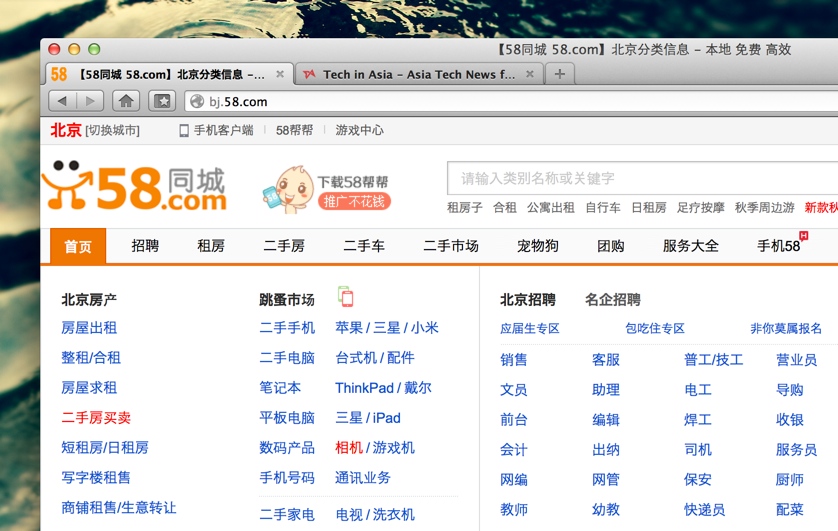The height and width of the screenshot is (531, 838).
Task: Click the search box 请输入类别名称或关键字
Action: [x=641, y=178]
